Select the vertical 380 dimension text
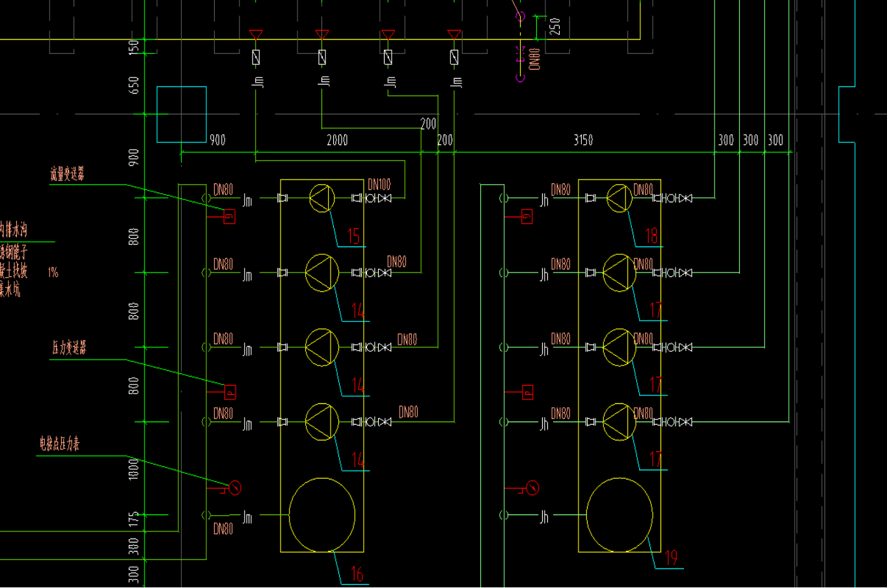The image size is (887, 588). (x=133, y=546)
